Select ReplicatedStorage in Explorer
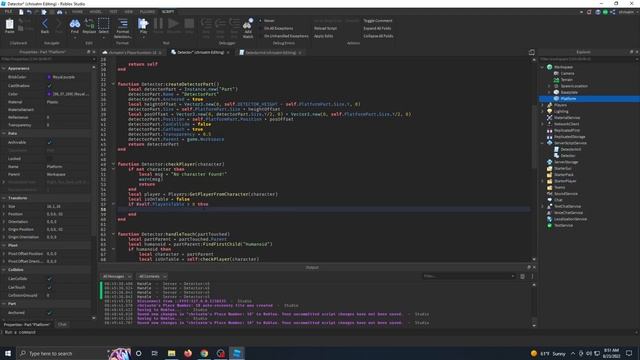640x360 pixels. coord(569,137)
